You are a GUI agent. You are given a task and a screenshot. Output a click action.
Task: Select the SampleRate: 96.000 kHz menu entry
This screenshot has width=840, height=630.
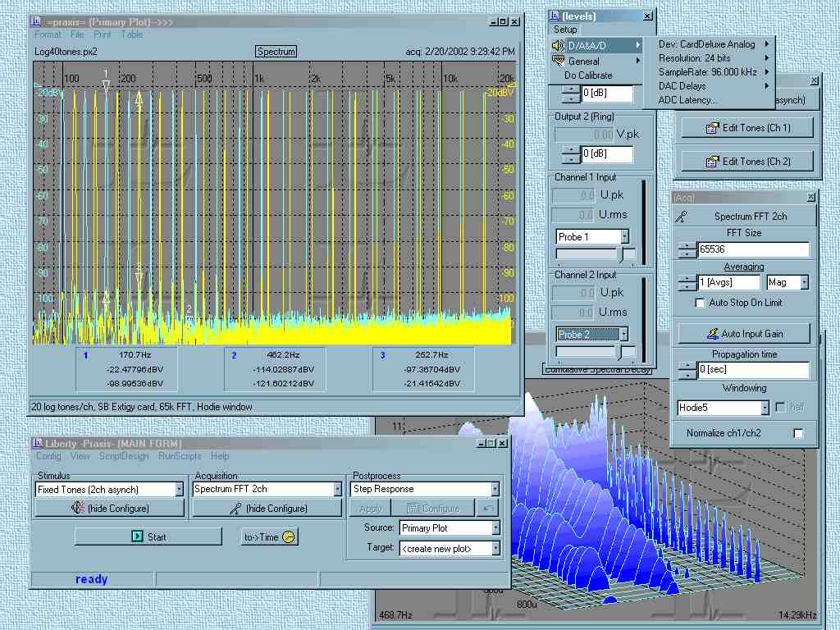[707, 72]
